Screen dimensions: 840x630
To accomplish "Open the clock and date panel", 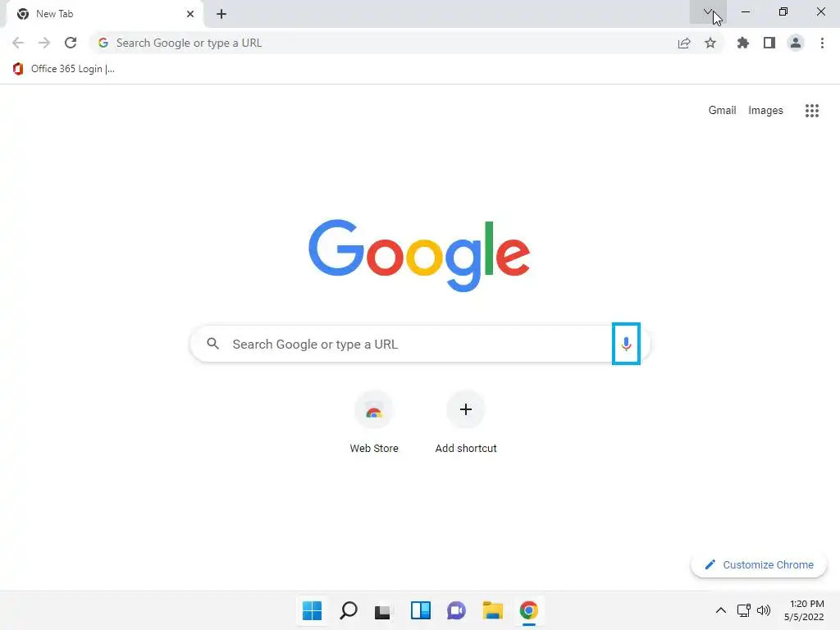I will tap(804, 610).
